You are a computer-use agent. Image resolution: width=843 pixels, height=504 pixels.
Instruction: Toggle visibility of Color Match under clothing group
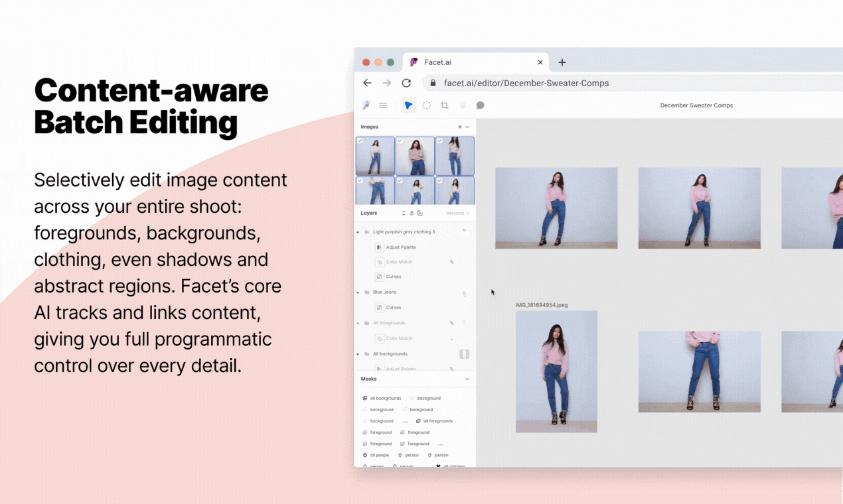[452, 262]
